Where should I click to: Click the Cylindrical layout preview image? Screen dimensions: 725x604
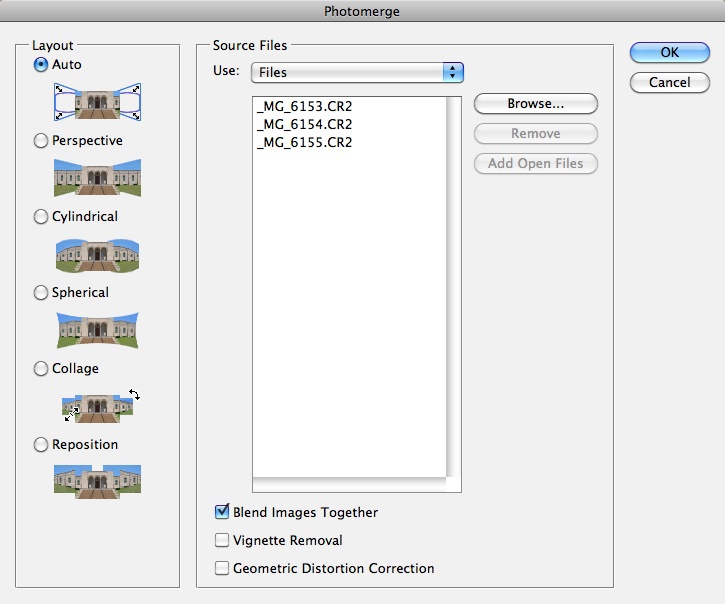[97, 254]
